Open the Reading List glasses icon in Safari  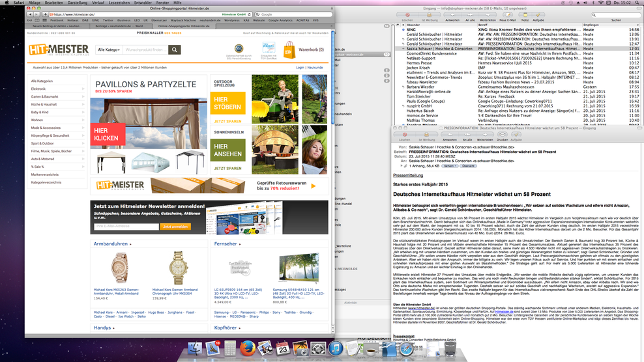29,20
